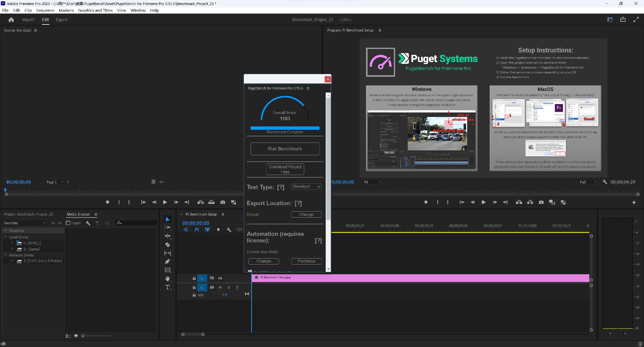
Task: Open timeline display settings wrench
Action: pyautogui.click(x=229, y=230)
